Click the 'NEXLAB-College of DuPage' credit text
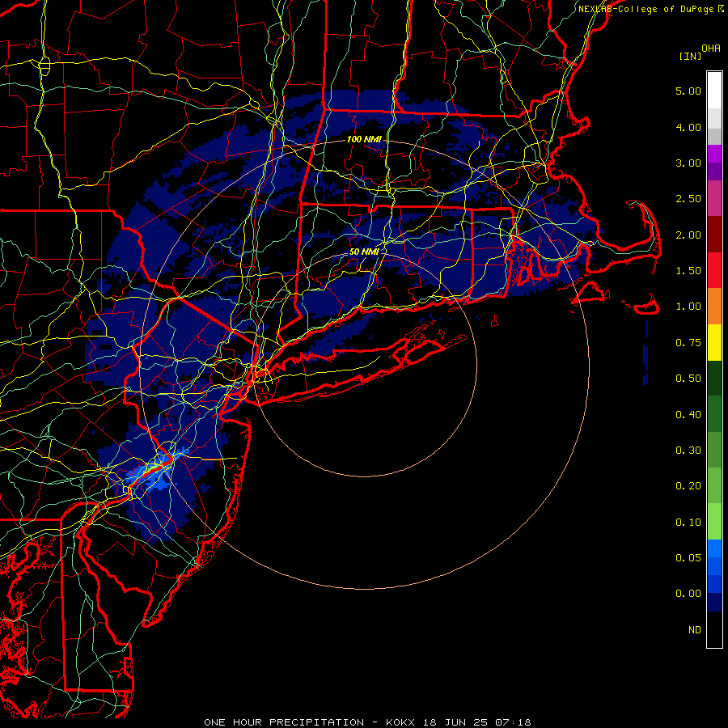 click(x=645, y=9)
